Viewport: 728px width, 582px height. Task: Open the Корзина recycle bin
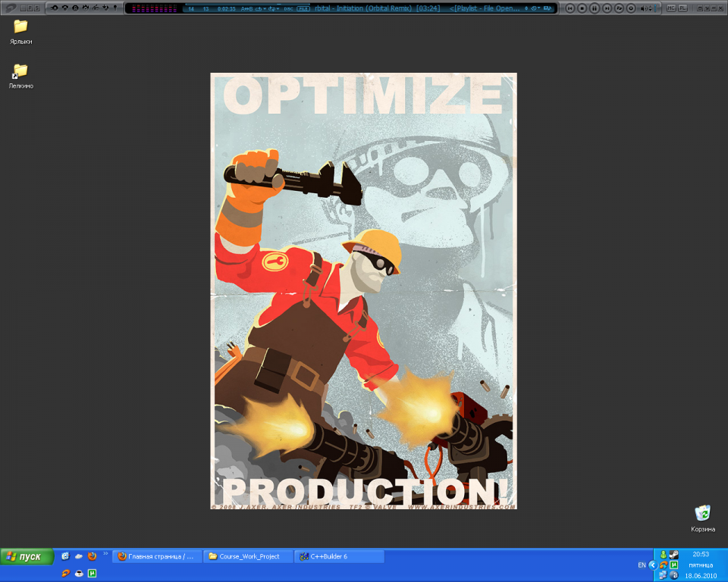pos(702,519)
